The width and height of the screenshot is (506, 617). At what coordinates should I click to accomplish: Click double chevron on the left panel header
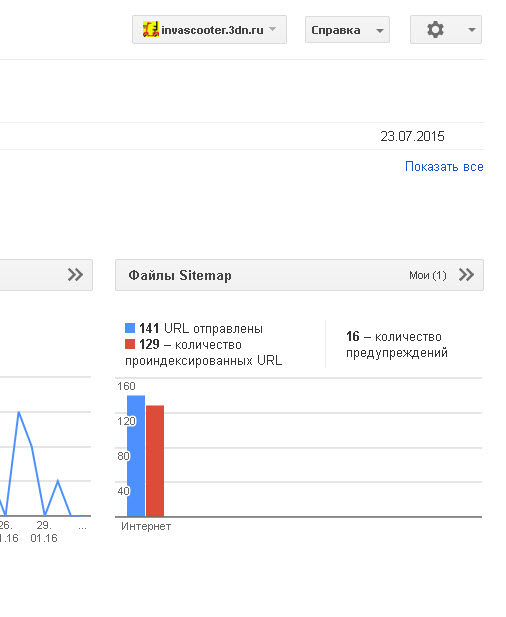tap(75, 275)
